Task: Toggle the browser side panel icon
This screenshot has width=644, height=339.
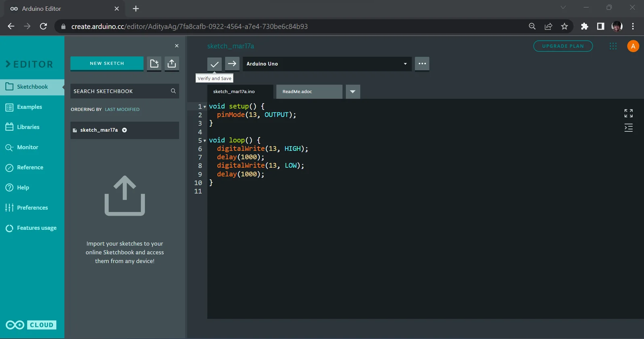Action: 601,26
